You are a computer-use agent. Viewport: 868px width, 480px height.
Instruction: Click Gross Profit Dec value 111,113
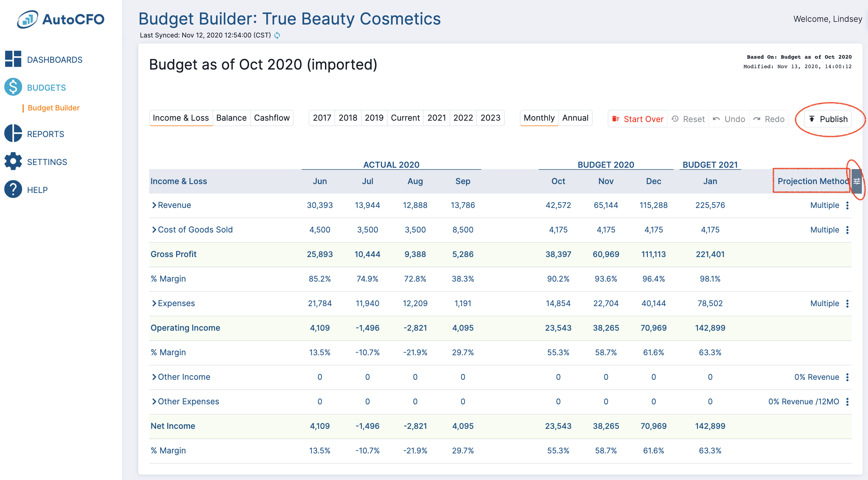(654, 254)
